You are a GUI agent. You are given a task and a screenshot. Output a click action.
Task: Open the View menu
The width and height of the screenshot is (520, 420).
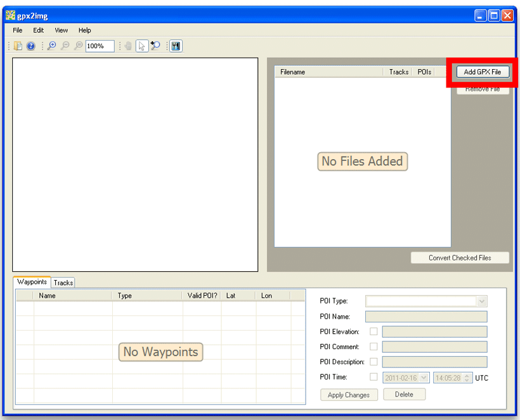click(x=61, y=30)
